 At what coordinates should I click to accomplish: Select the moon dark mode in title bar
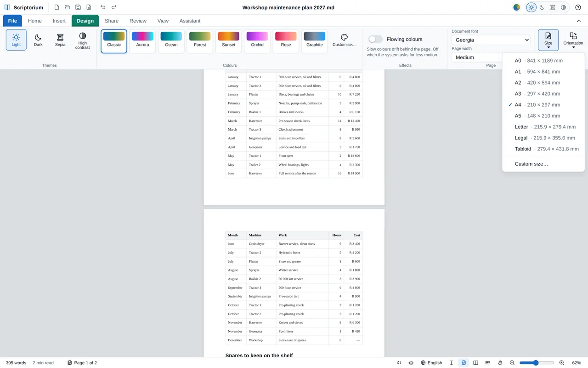pos(542,7)
